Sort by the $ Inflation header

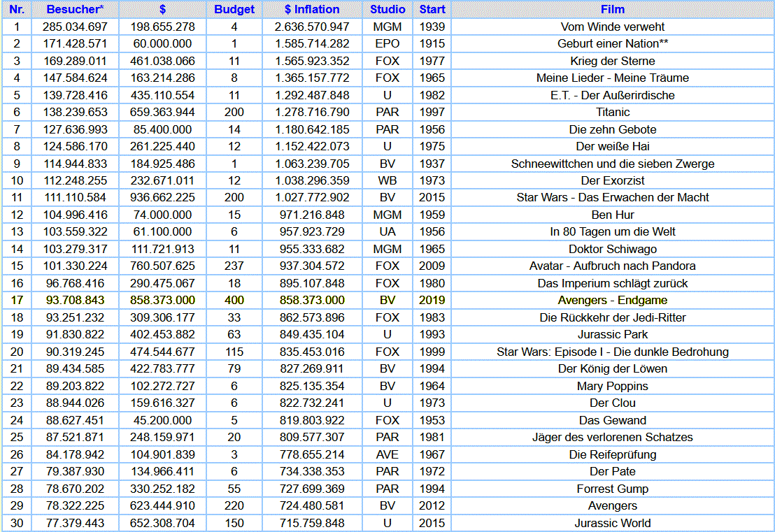312,10
